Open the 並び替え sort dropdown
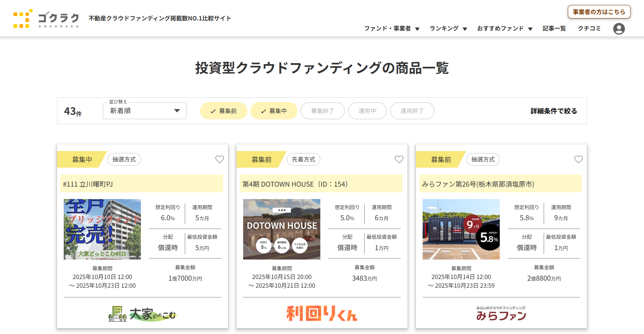The height and width of the screenshot is (334, 644). tap(145, 111)
